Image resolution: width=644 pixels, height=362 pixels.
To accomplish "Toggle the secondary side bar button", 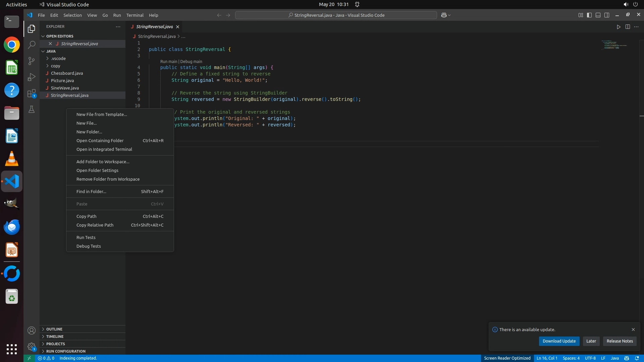I will 607,15.
